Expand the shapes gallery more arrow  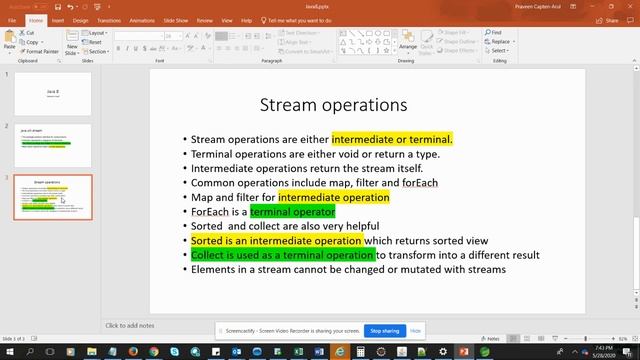(394, 51)
